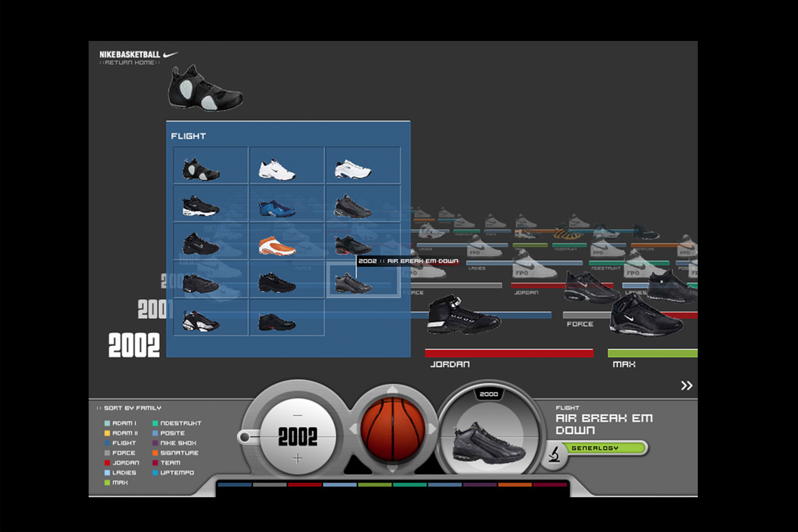Select the top-row middle white shoe in Flight grid

(x=277, y=170)
